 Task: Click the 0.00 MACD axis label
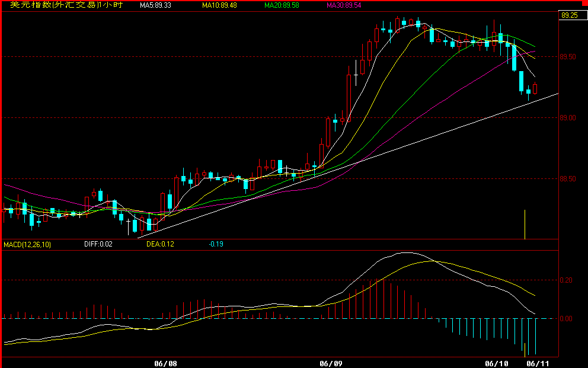pyautogui.click(x=566, y=319)
